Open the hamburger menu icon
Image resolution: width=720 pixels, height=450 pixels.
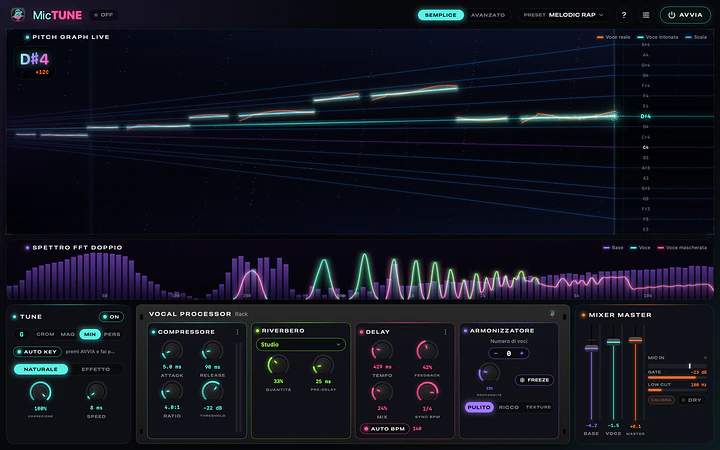point(646,15)
